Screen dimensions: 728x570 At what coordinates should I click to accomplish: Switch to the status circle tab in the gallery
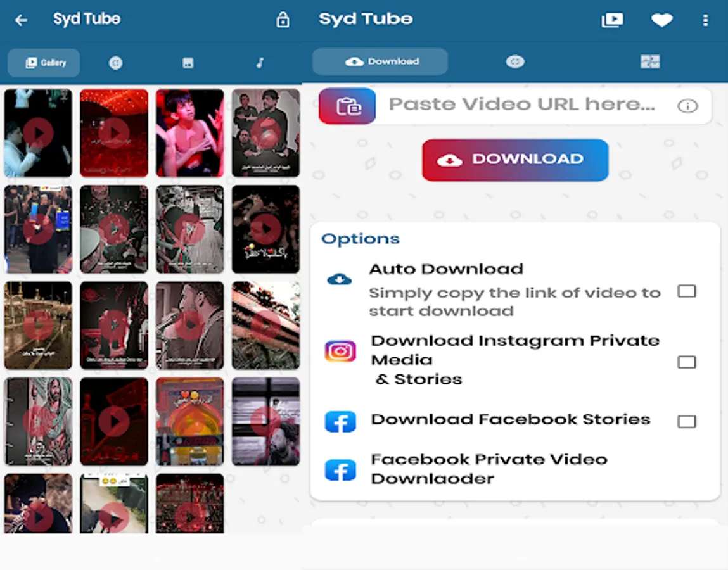[x=115, y=63]
